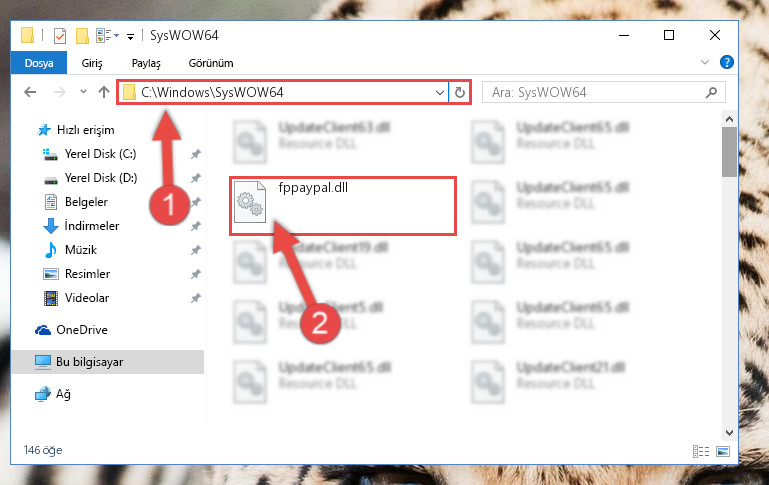This screenshot has width=769, height=485.
Task: Expand the ribbon with the chevron
Action: coord(705,62)
